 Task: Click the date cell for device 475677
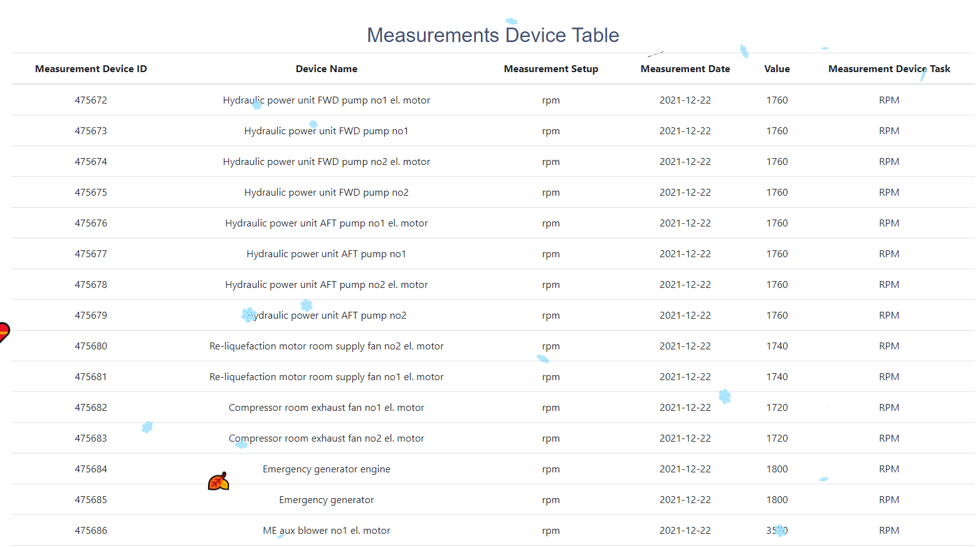point(685,254)
